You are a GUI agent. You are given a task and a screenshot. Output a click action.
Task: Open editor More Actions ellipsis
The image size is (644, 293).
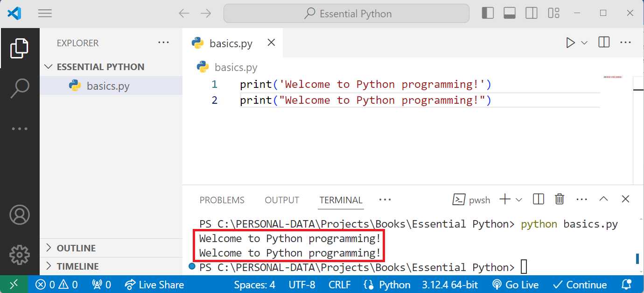pos(625,43)
